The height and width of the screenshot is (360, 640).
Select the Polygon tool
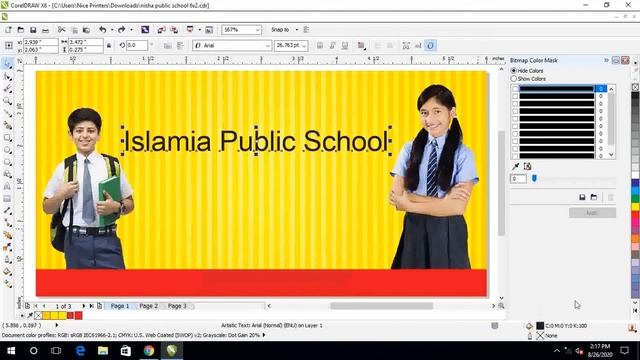(7, 162)
